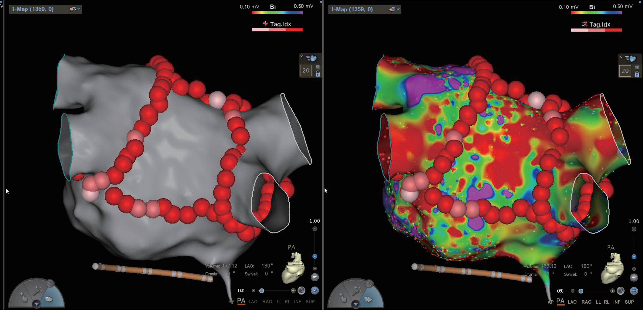Switch right panel to RAO view

tap(586, 302)
